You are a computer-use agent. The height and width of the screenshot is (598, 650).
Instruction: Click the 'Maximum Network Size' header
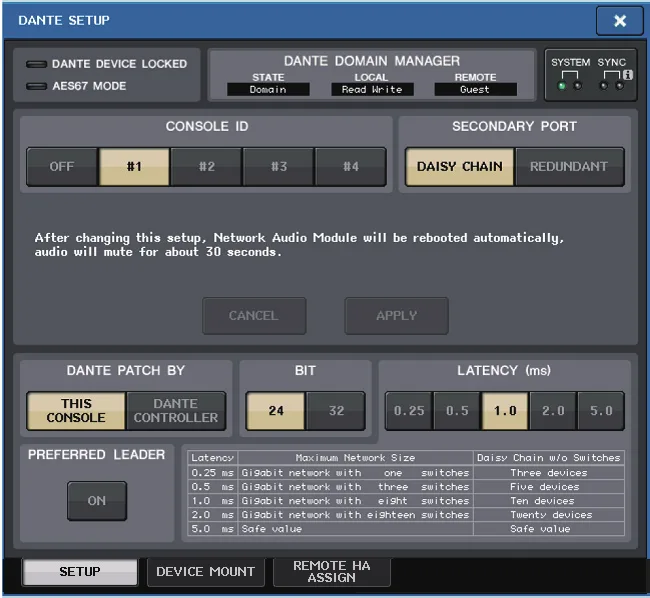[355, 458]
